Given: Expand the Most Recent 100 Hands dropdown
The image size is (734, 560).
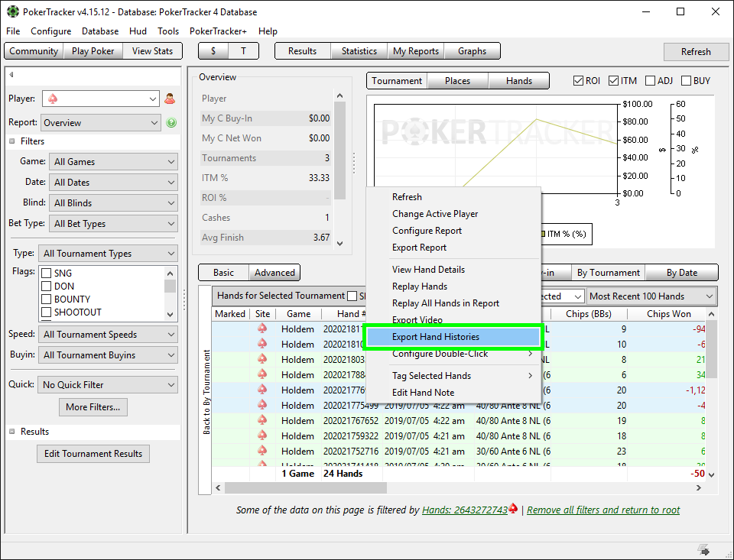Looking at the screenshot, I should point(651,296).
